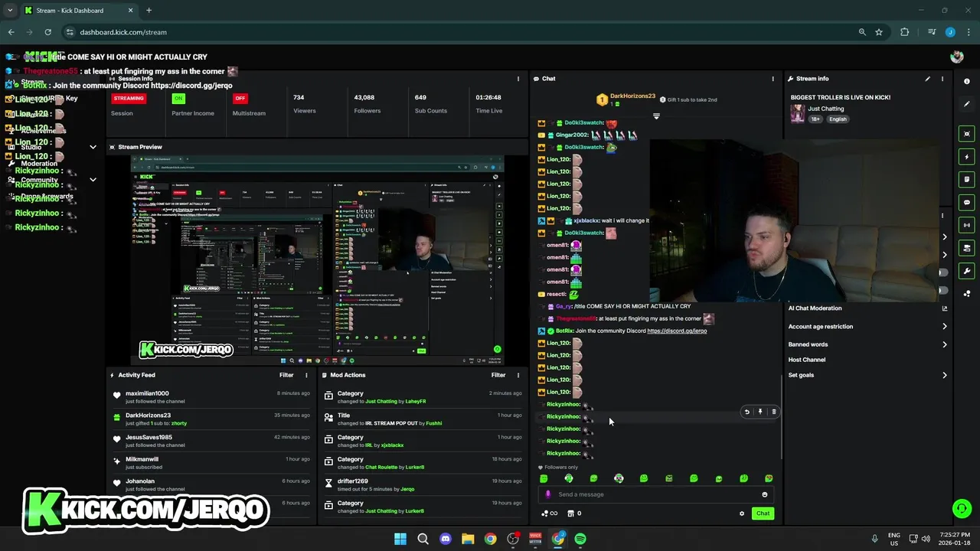Insert the heart-eyes emote at the emote bar's end

coord(769,478)
